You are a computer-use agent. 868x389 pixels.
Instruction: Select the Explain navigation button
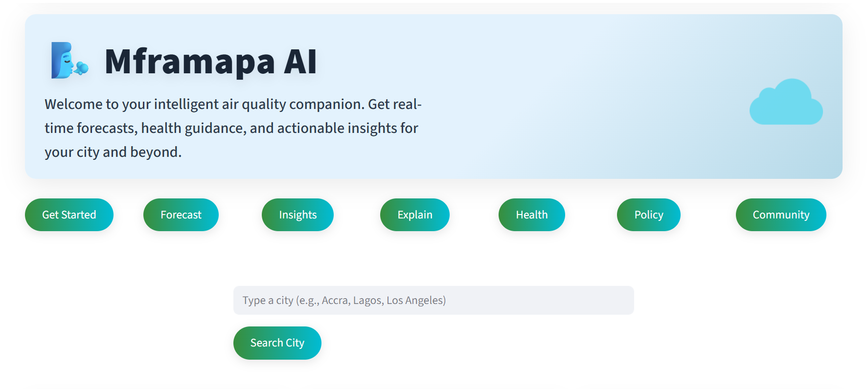pos(414,215)
